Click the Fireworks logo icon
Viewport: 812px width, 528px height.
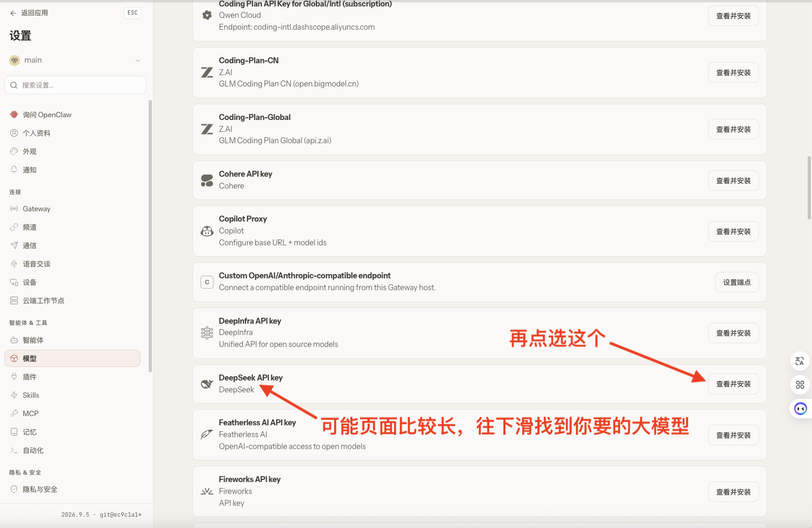tap(207, 492)
